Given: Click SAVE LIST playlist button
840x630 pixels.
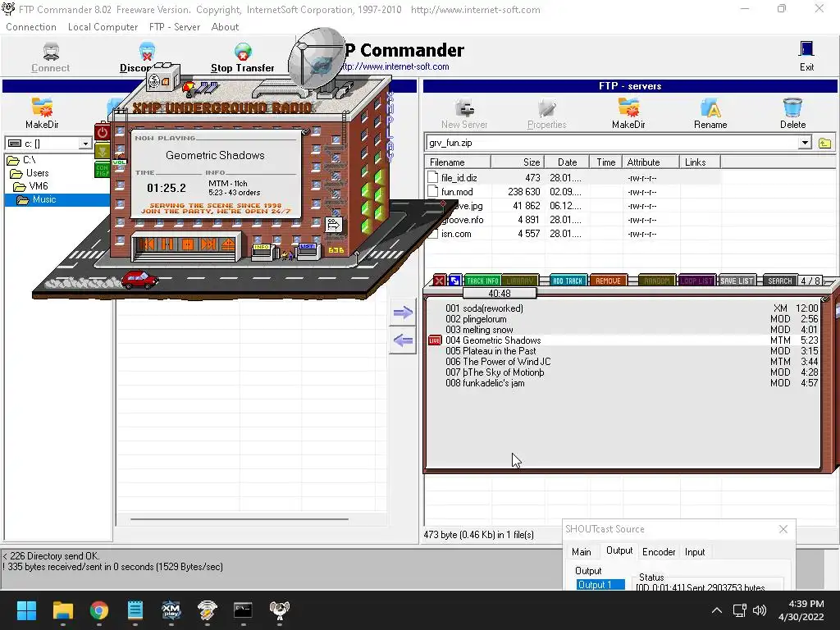Looking at the screenshot, I should tap(737, 281).
